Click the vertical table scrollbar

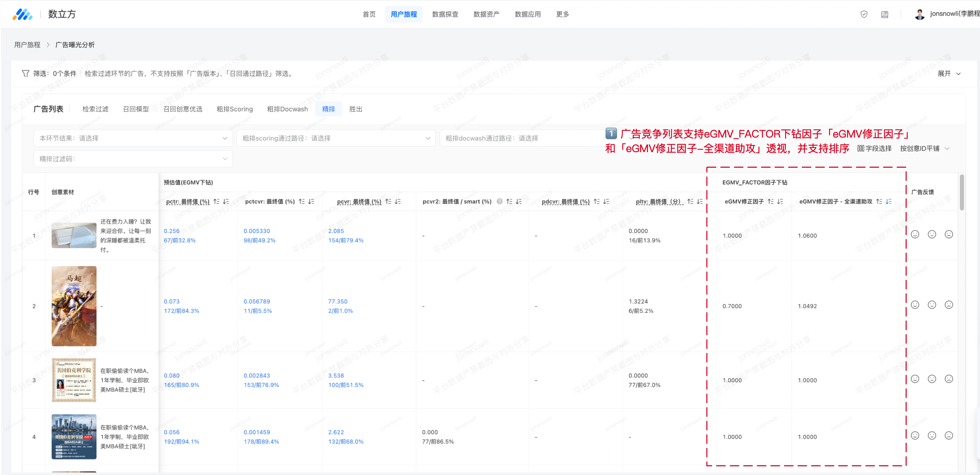point(961,192)
